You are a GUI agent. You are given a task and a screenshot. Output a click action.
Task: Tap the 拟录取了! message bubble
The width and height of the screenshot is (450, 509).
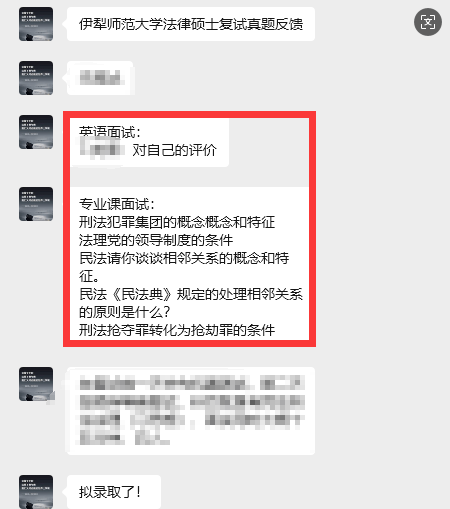[x=114, y=492]
